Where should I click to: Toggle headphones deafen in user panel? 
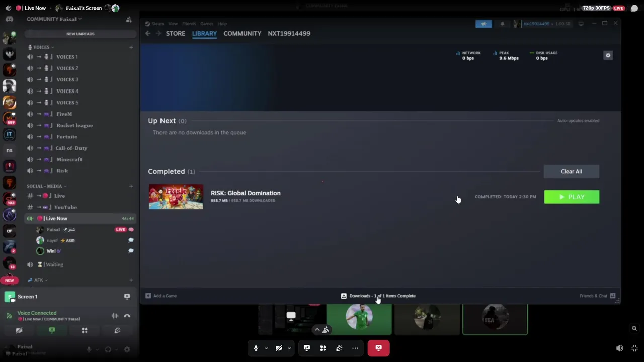pos(108,349)
